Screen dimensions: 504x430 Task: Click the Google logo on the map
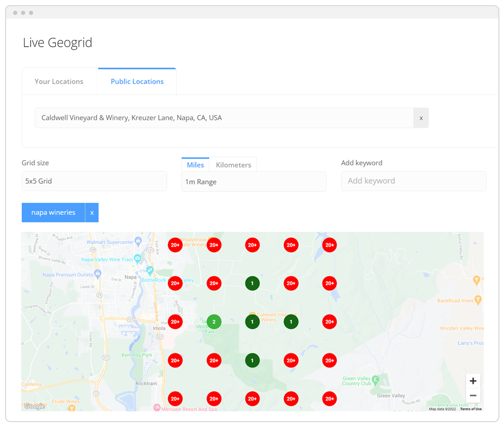point(35,406)
